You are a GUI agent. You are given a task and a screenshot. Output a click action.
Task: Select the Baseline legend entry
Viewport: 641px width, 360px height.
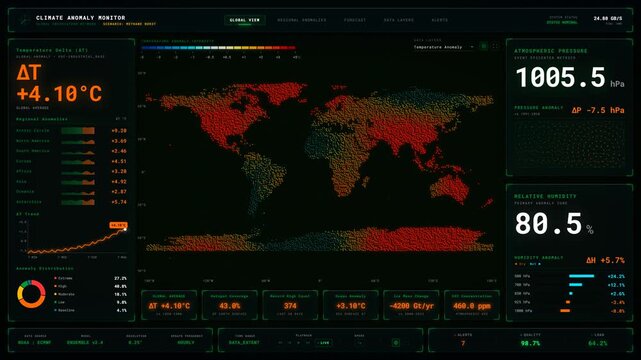click(90, 310)
